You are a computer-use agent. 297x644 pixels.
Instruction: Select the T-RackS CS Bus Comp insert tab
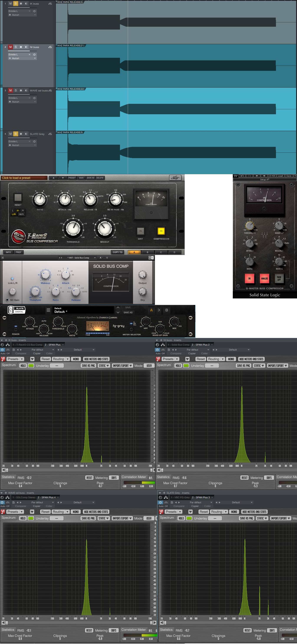(28, 345)
